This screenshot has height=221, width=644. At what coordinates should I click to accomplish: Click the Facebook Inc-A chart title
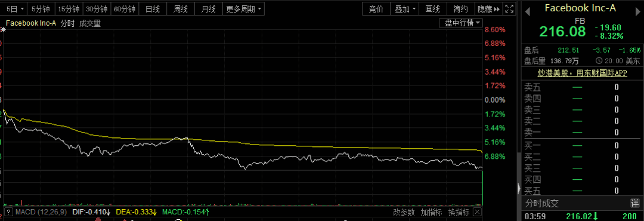31,23
